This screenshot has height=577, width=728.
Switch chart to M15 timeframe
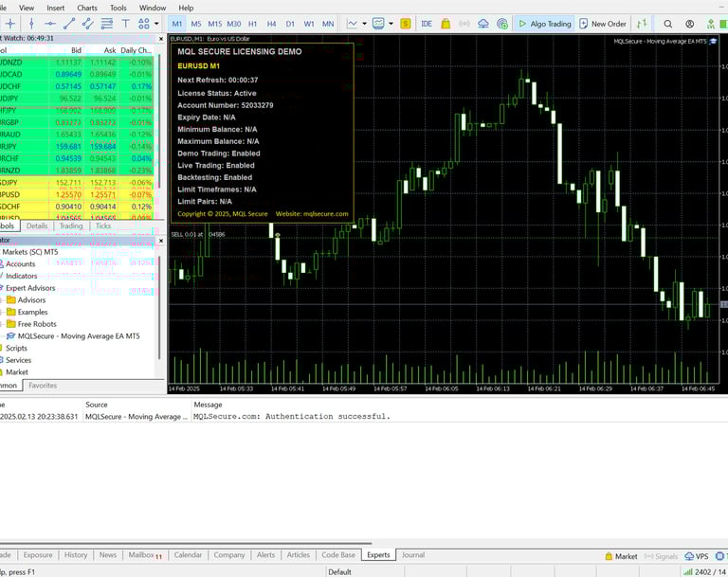[x=215, y=24]
